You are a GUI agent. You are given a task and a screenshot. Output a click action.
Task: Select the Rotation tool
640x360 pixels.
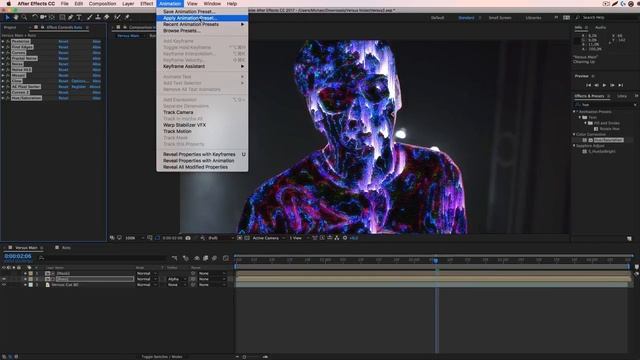tap(35, 17)
